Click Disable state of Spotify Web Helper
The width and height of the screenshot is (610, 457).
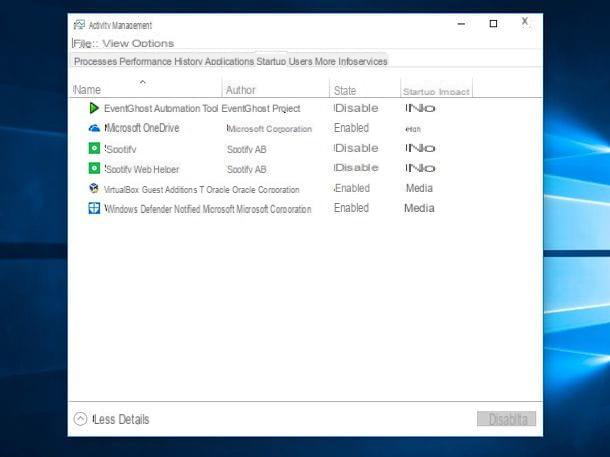(x=356, y=168)
